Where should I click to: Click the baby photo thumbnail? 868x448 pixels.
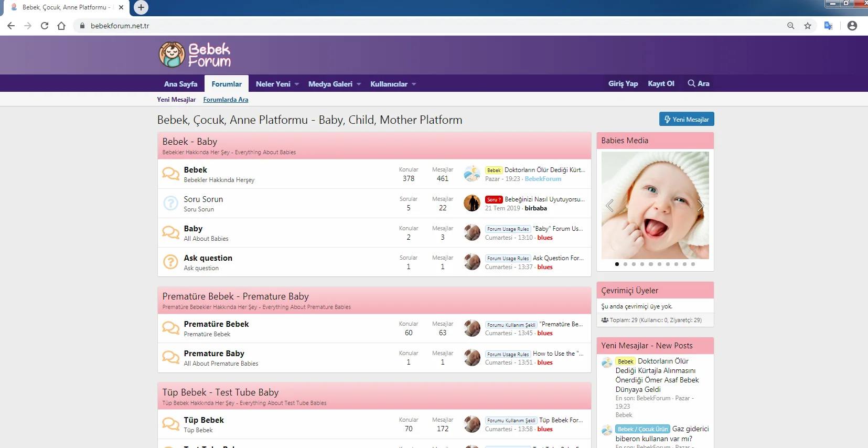[x=655, y=205]
